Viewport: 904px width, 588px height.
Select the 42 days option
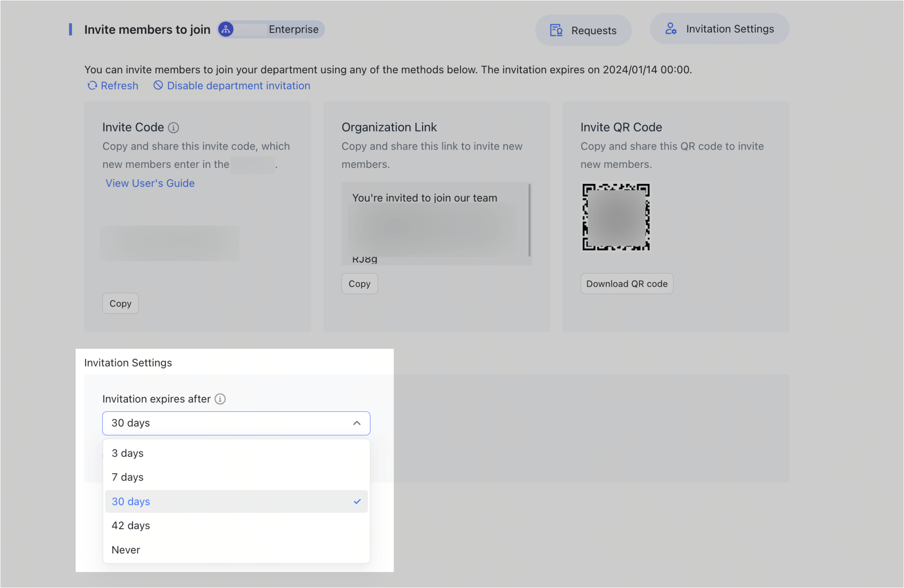click(131, 526)
